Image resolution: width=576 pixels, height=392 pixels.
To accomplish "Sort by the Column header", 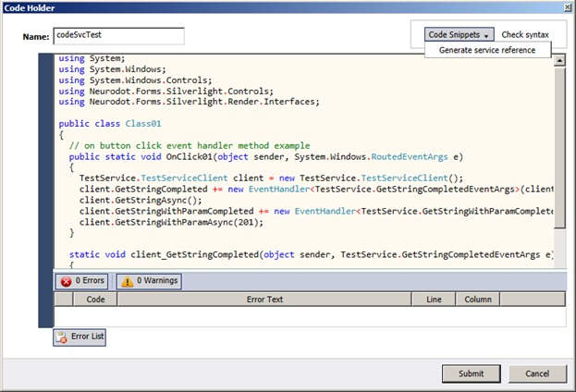I will [478, 300].
